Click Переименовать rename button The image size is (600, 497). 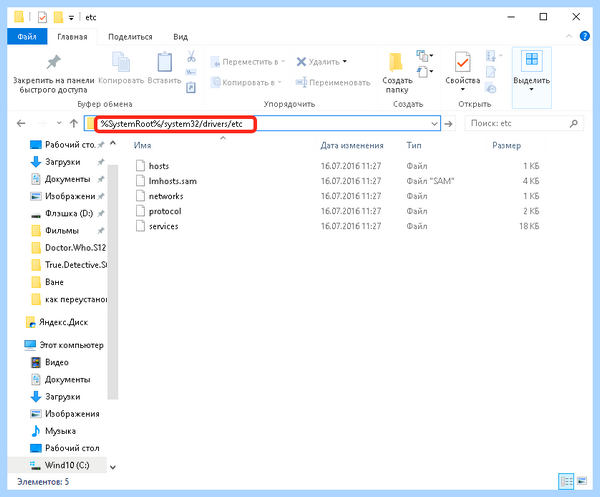[333, 82]
